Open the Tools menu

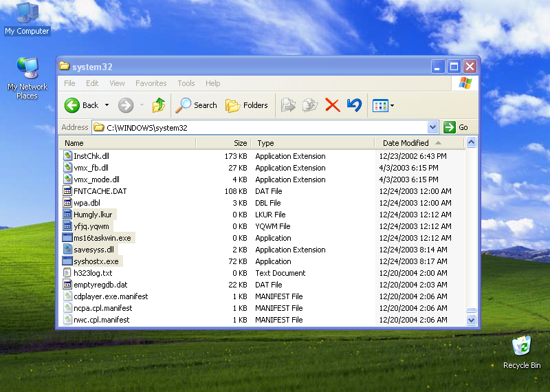click(186, 83)
